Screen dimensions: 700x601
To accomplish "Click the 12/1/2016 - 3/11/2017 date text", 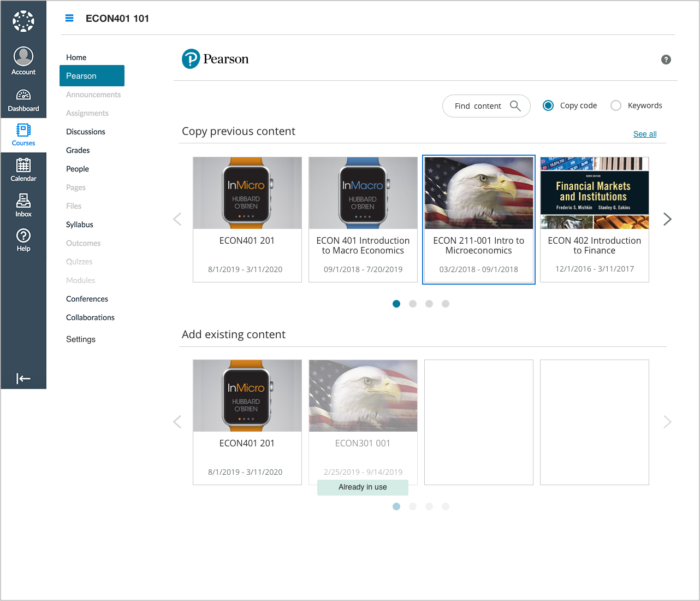I will (x=595, y=269).
